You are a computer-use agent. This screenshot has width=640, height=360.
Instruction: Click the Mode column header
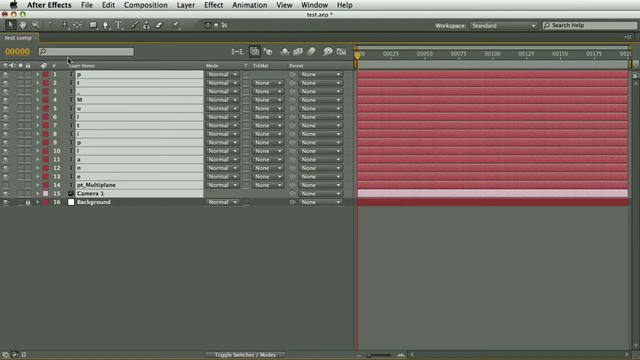(212, 65)
